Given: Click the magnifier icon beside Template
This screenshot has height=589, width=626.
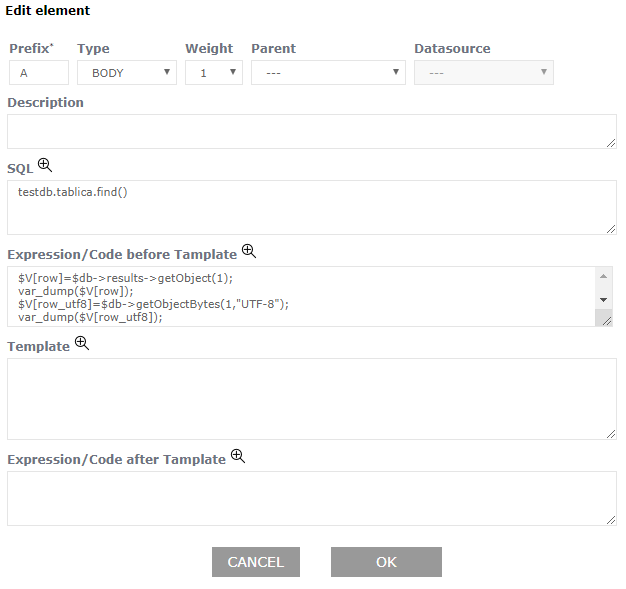Looking at the screenshot, I should pos(82,343).
